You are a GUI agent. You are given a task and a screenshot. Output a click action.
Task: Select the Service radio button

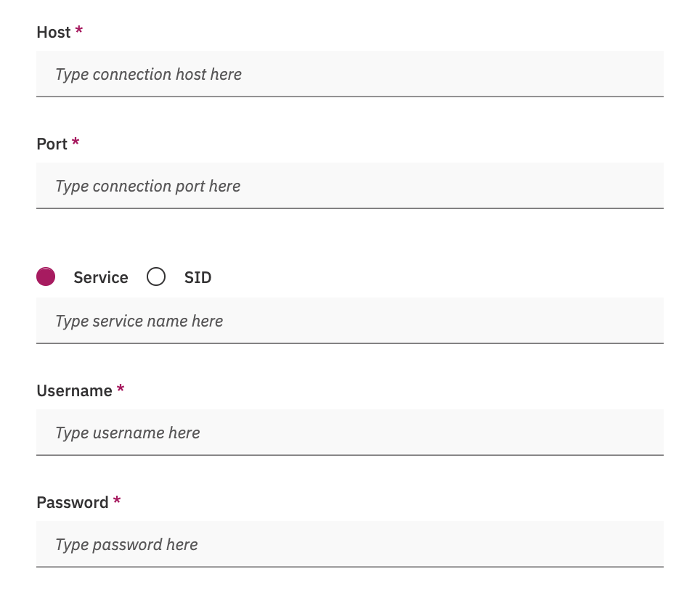46,277
